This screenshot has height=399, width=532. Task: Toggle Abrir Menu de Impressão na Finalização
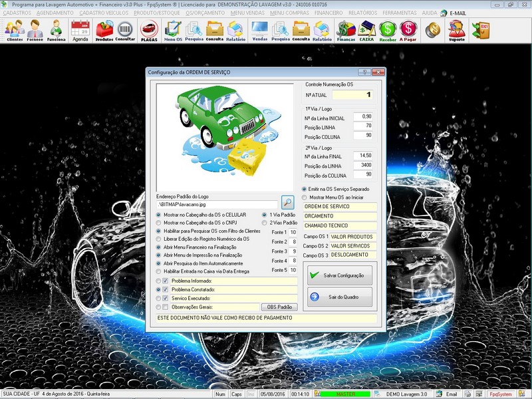point(158,255)
